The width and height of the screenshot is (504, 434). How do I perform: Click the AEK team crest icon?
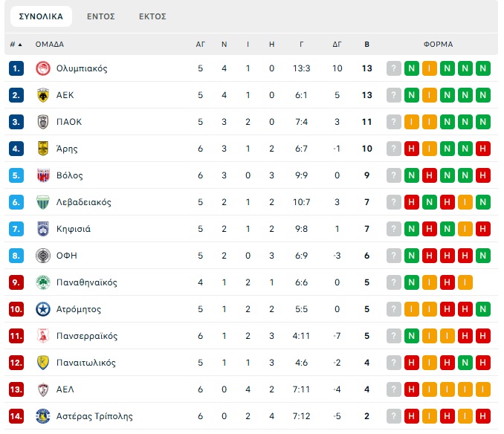tap(42, 95)
